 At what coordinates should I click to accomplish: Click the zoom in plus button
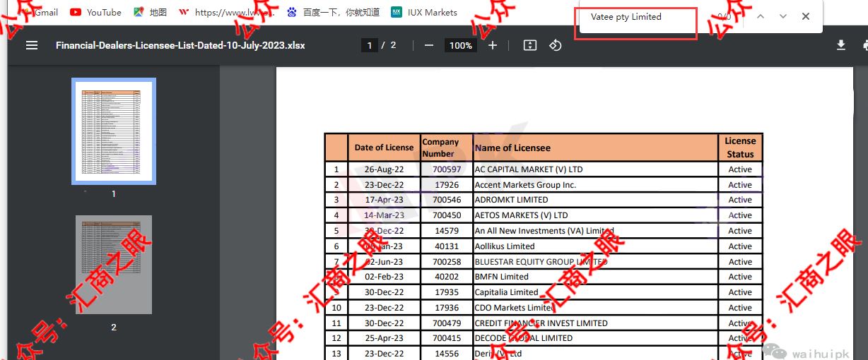(x=493, y=45)
